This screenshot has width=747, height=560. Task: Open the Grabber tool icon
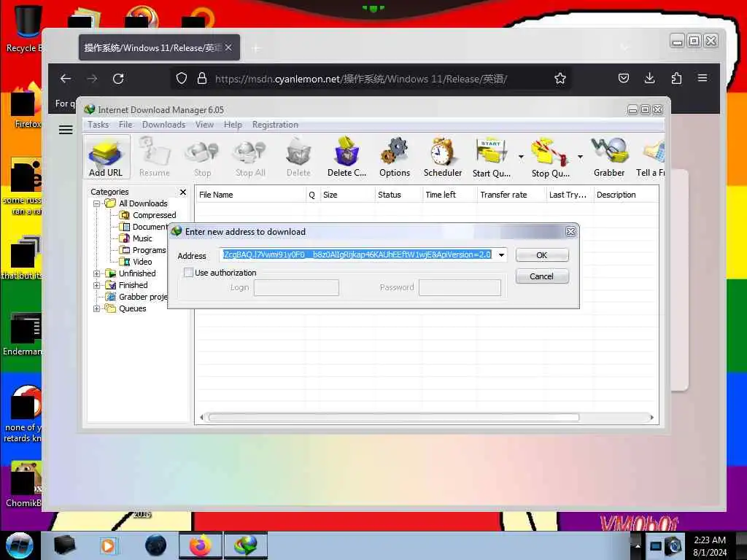(609, 157)
